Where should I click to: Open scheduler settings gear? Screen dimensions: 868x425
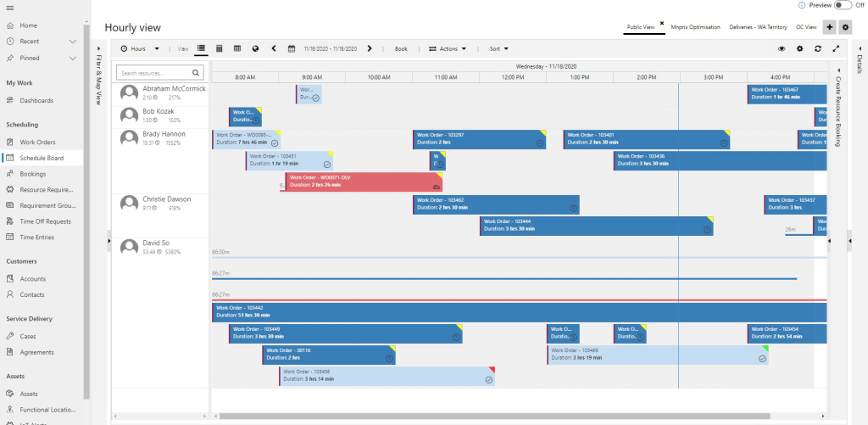pyautogui.click(x=799, y=48)
